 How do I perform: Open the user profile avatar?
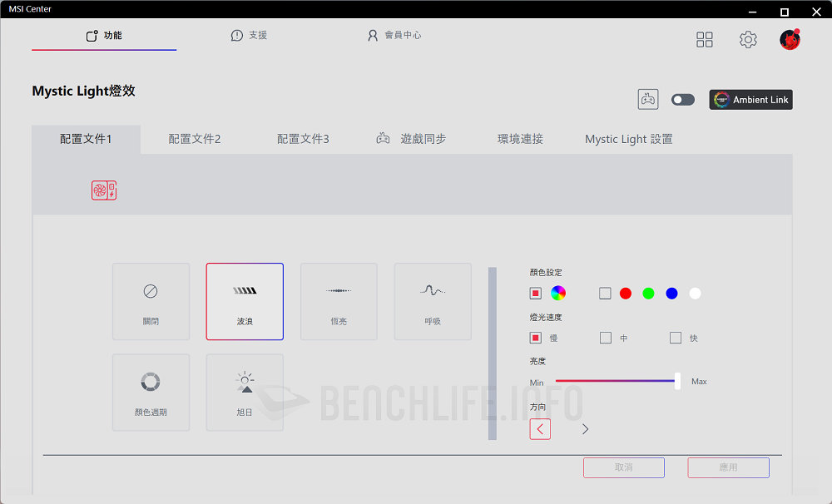(790, 39)
